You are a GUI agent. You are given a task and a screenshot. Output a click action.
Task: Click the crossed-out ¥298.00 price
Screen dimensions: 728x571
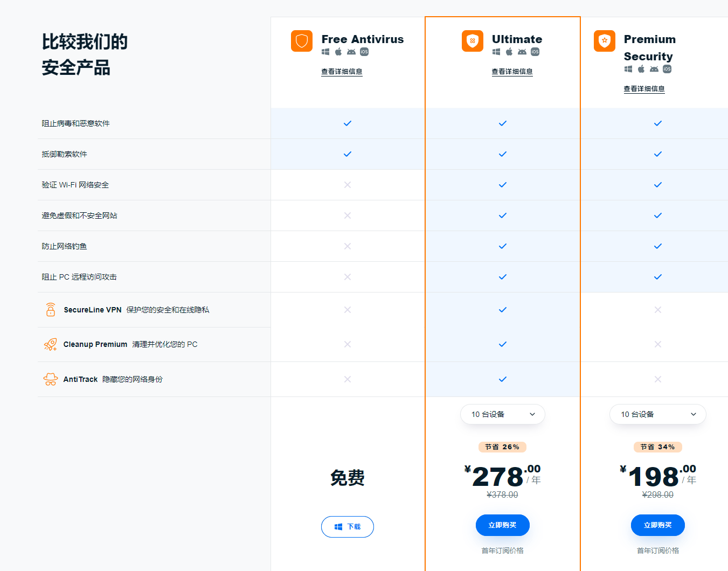pos(658,495)
